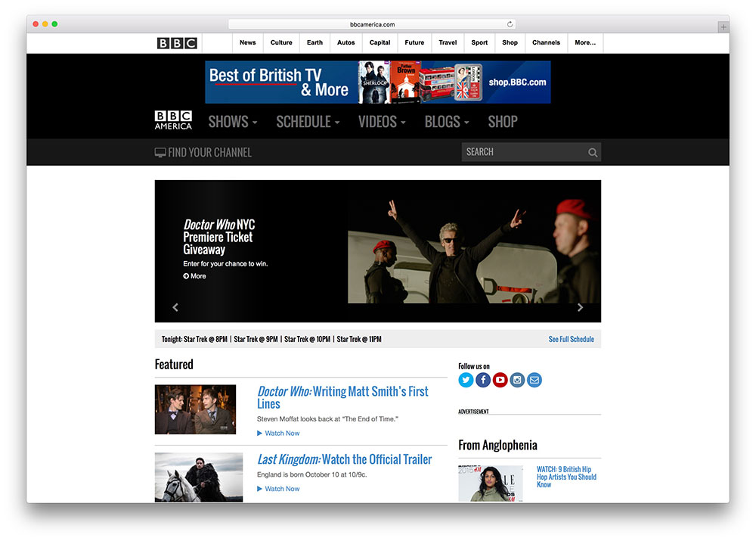Screen dimensions: 756x541
Task: Open Earth in the BBC top bar
Action: click(x=314, y=42)
